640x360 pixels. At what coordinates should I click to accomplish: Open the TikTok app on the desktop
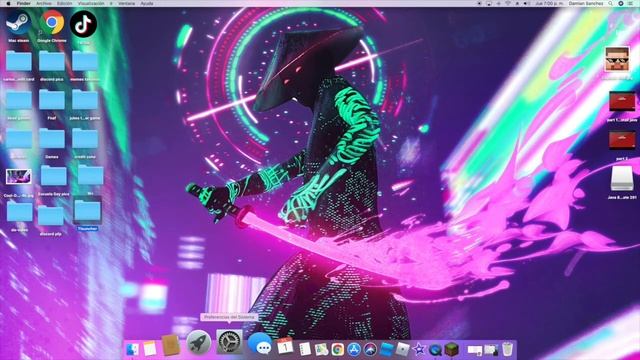pyautogui.click(x=83, y=24)
